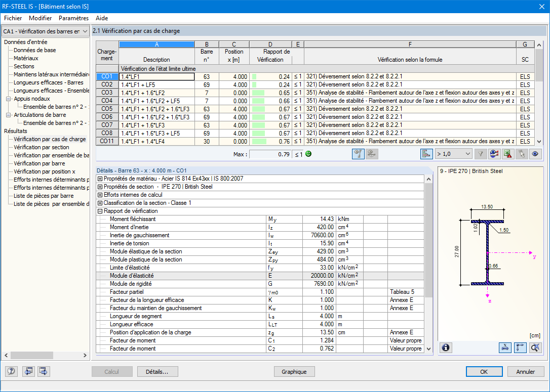Screen dimensions: 550x392
Task: Click the green ratio bar in CO11 row
Action: 259,141
